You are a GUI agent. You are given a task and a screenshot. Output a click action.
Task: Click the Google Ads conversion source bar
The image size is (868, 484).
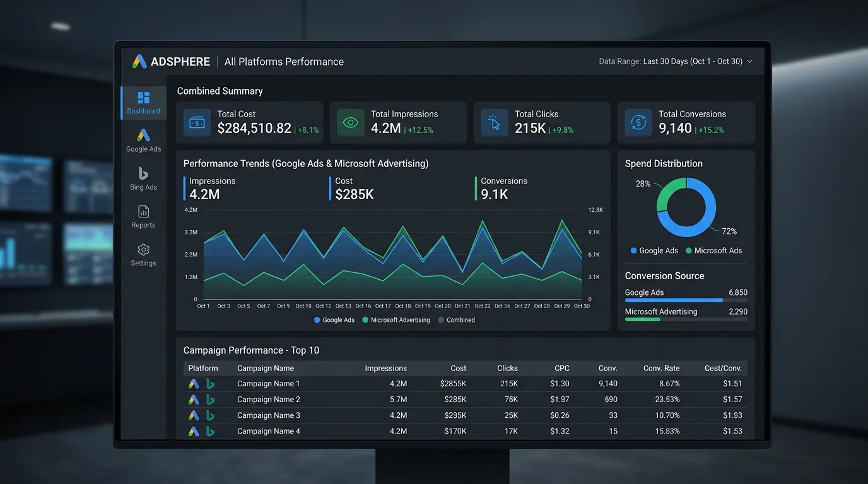click(686, 301)
